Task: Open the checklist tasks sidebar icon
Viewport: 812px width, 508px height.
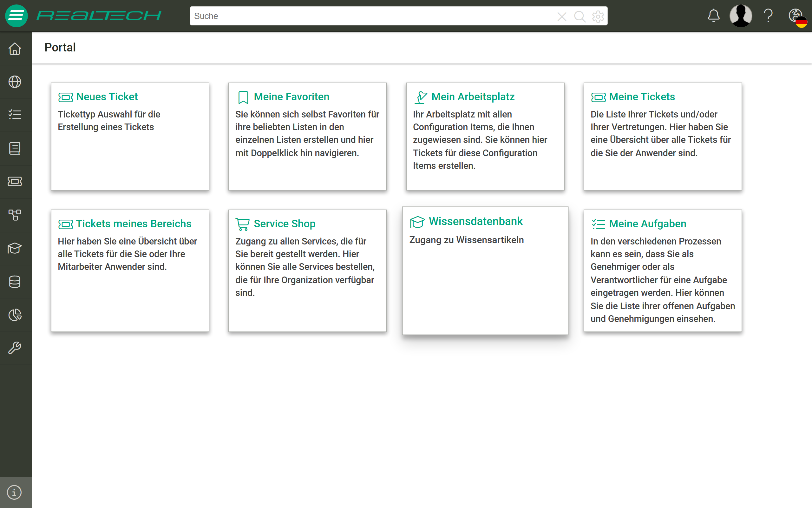Action: 15,115
